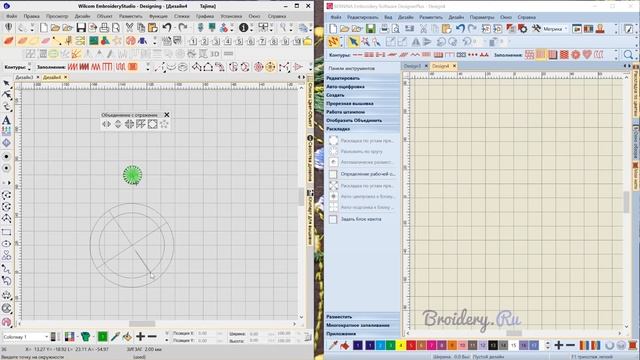
Task: Open Colorway 1 dropdown in Wilcom
Action: (26, 337)
